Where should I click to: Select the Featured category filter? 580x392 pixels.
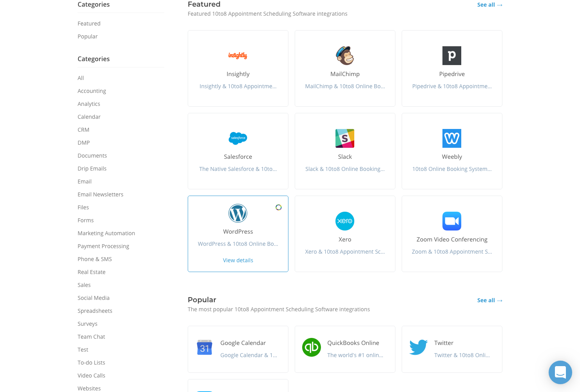(89, 24)
